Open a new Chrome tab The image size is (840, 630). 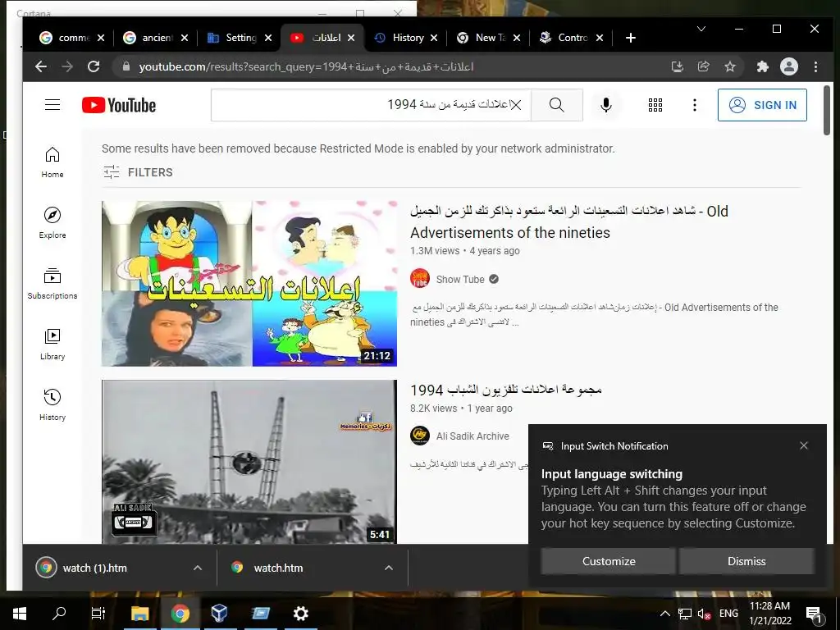(631, 38)
